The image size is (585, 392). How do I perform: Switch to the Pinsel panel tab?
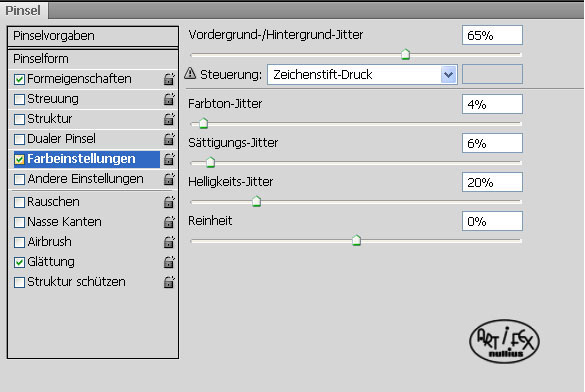pos(23,10)
